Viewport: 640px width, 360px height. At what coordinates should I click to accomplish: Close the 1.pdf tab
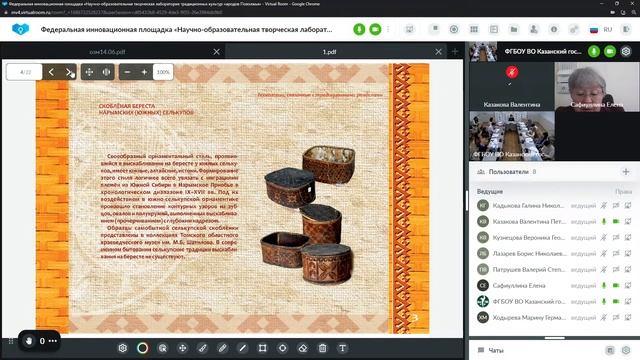click(438, 52)
